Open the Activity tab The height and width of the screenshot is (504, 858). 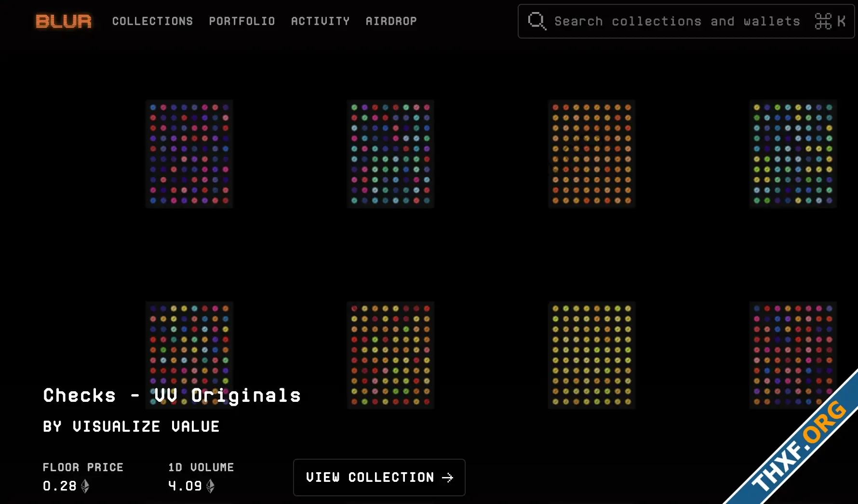click(320, 21)
